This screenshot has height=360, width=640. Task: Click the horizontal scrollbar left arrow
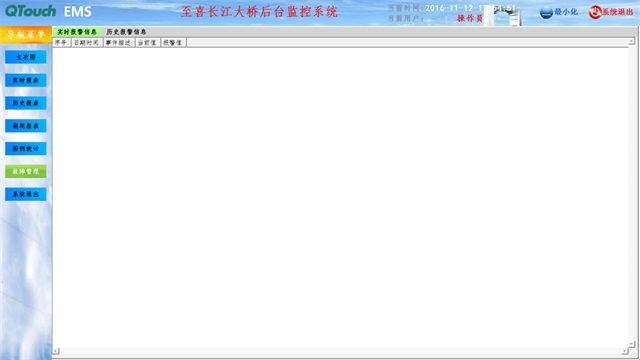[56, 351]
